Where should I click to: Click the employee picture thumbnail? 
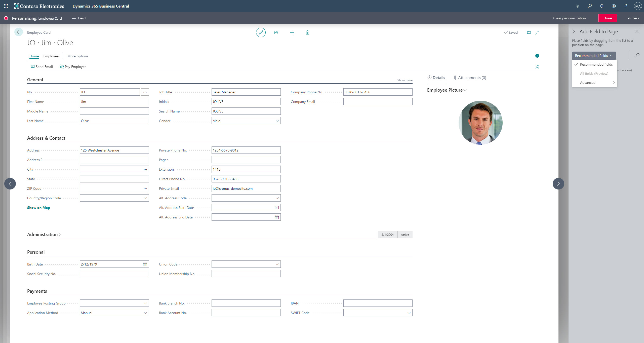point(480,123)
